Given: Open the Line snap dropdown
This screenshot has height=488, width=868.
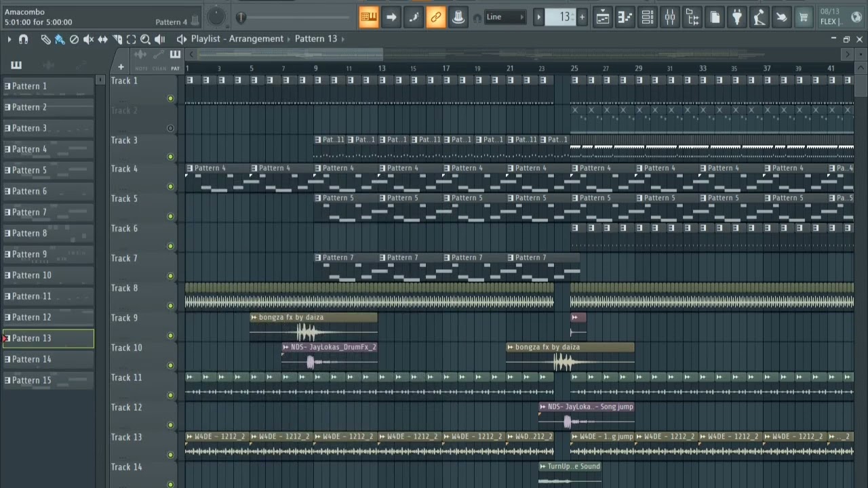Looking at the screenshot, I should tap(505, 17).
